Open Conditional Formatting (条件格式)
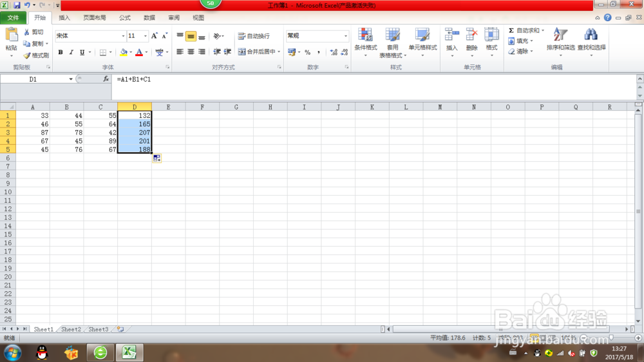Viewport: 644px width, 362px height. [366, 43]
